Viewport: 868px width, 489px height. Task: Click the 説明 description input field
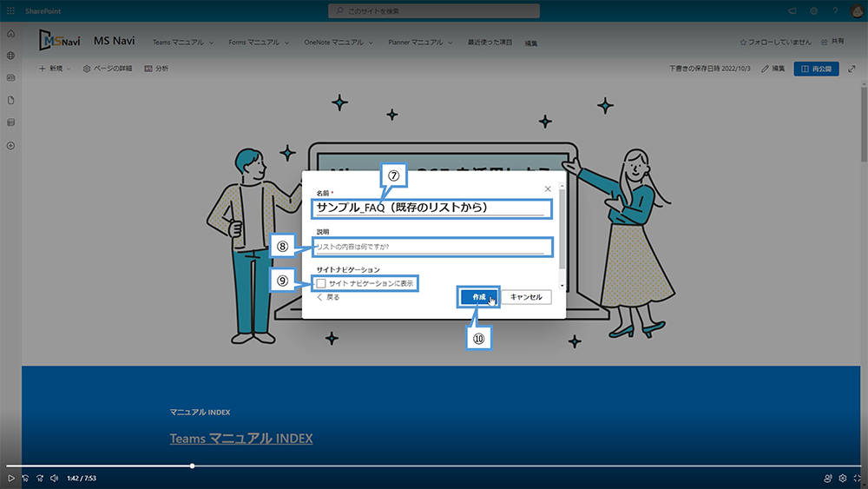tap(431, 247)
